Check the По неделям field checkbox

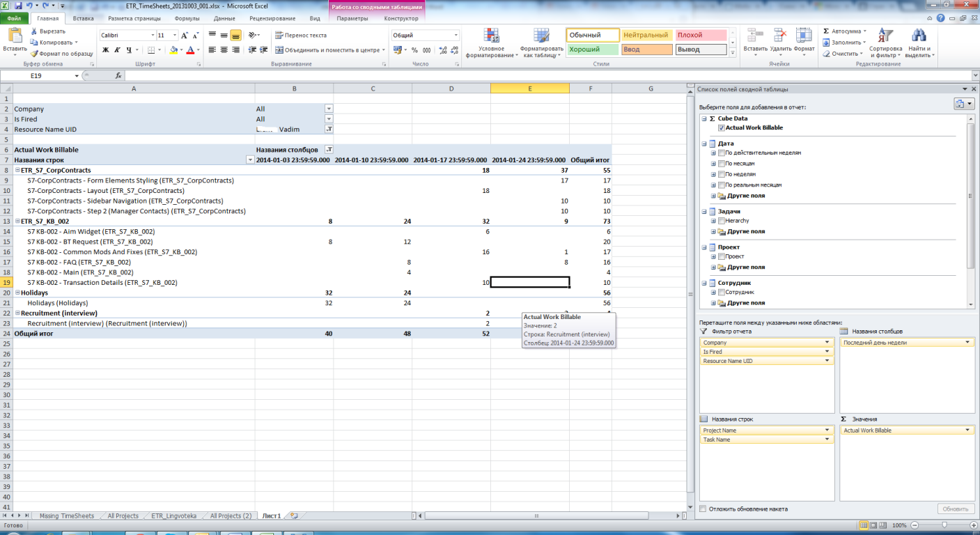(x=722, y=174)
